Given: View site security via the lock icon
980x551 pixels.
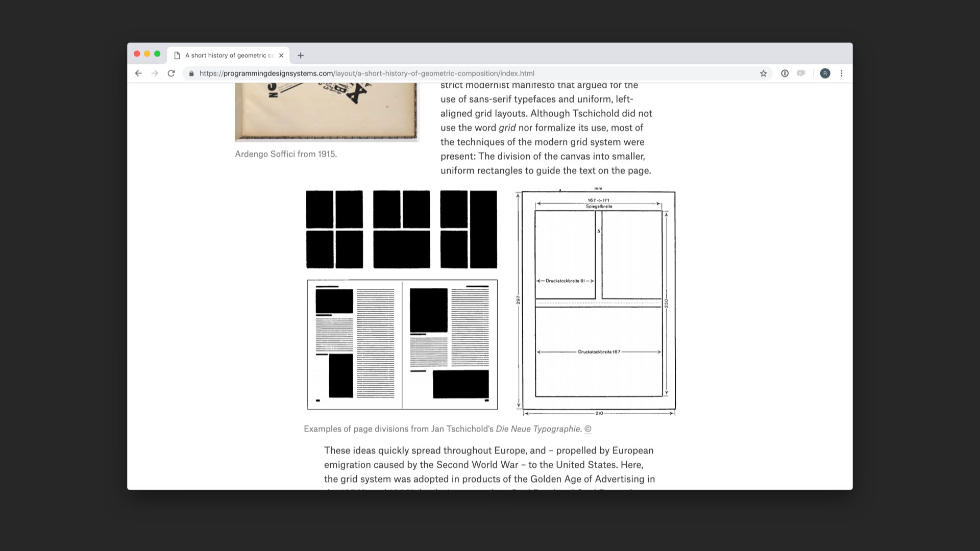Looking at the screenshot, I should pyautogui.click(x=191, y=73).
